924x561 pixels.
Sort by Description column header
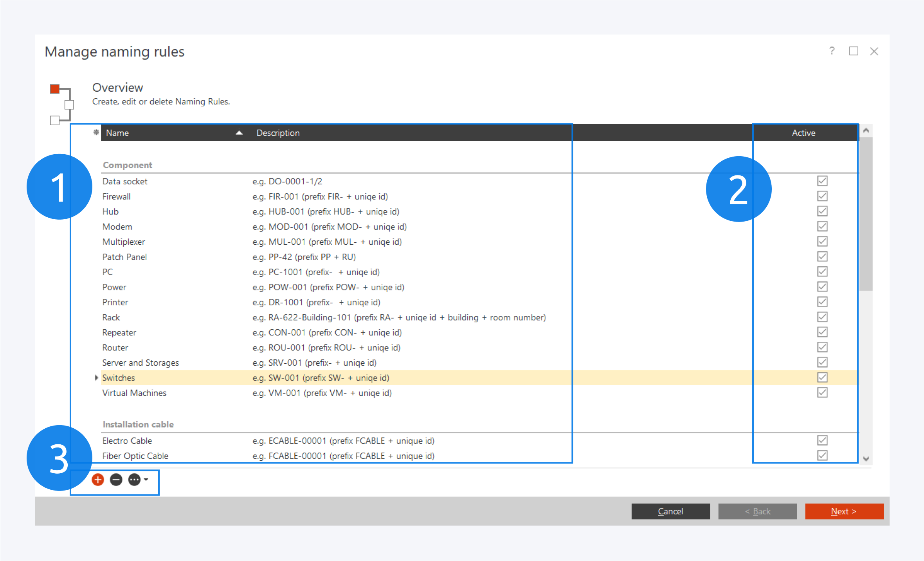(x=278, y=133)
